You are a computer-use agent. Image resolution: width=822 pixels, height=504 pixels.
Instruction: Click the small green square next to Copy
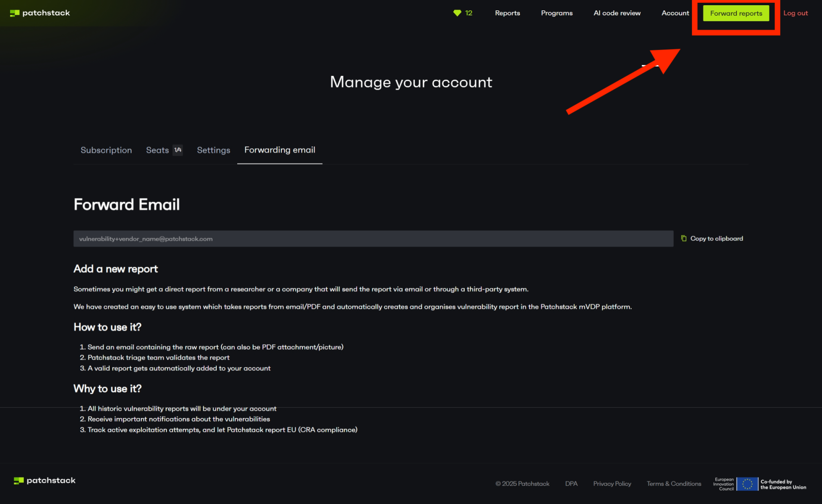pyautogui.click(x=684, y=238)
